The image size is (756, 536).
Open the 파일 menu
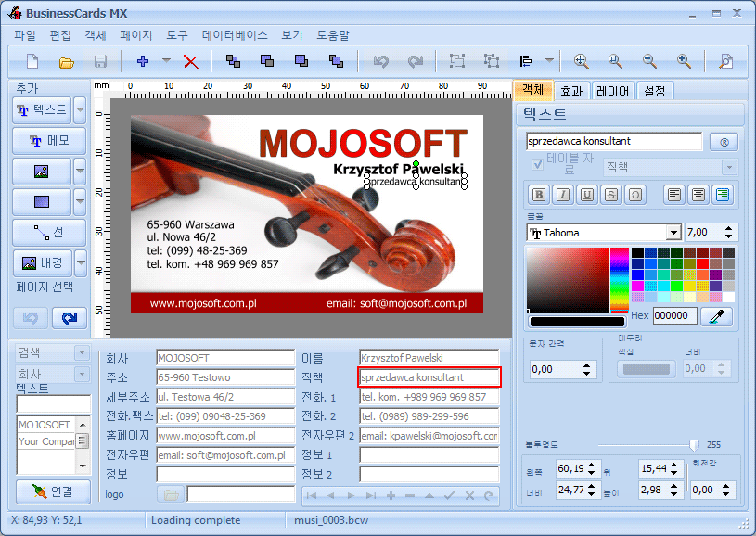click(x=25, y=35)
